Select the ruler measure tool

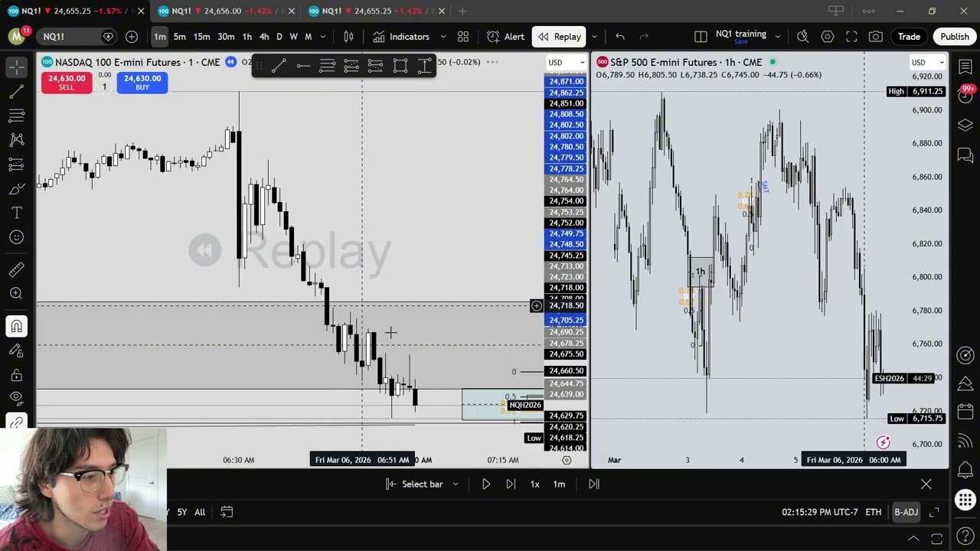pos(16,269)
